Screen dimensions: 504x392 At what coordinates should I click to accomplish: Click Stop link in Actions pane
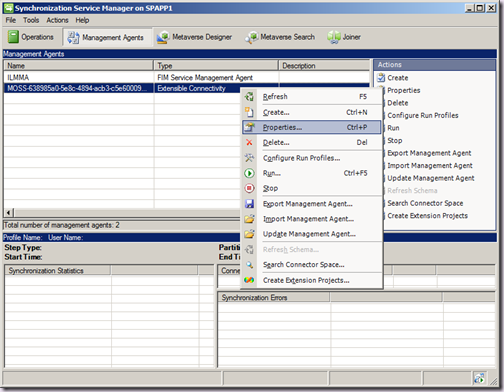coord(395,141)
